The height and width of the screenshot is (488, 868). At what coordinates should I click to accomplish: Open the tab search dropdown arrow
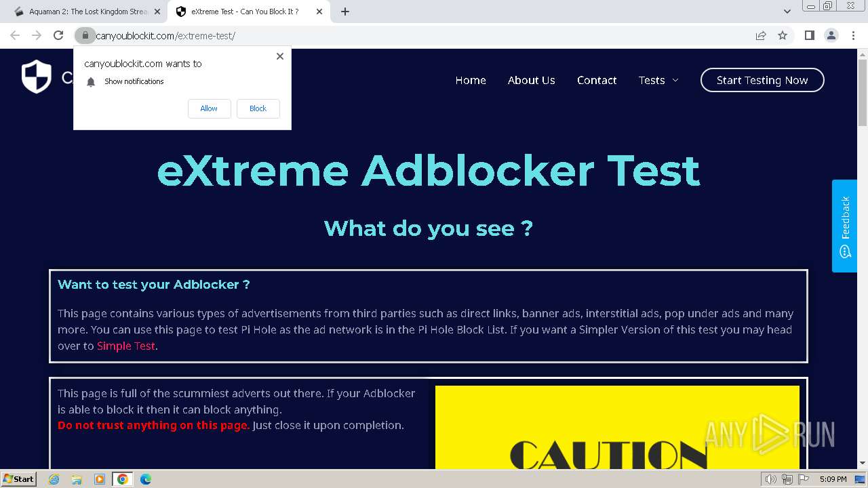pyautogui.click(x=787, y=12)
